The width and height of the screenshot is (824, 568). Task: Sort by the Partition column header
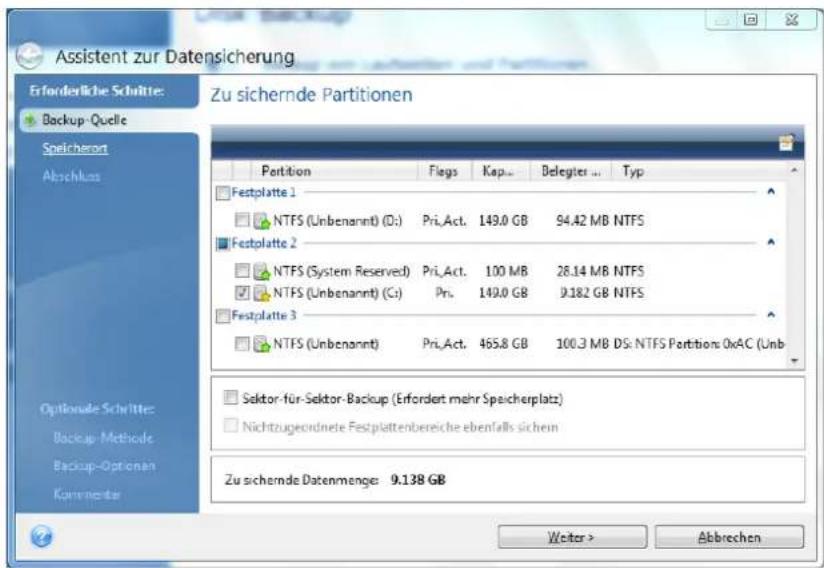coord(334,171)
